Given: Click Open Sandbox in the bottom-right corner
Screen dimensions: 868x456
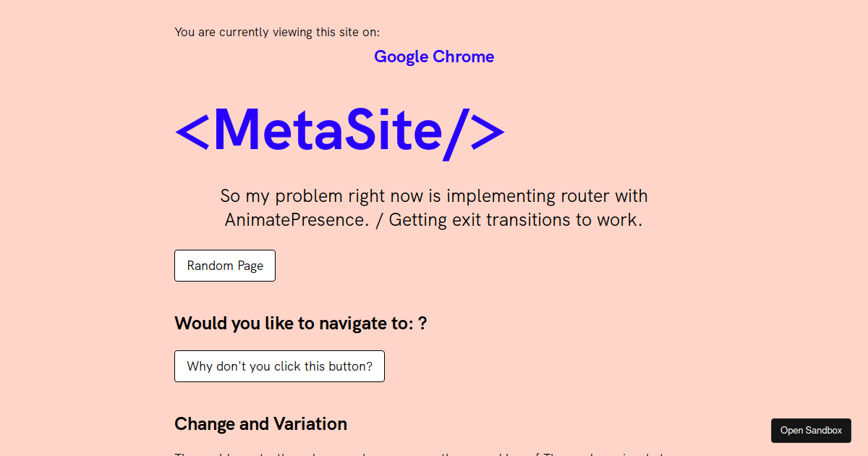Looking at the screenshot, I should point(811,430).
